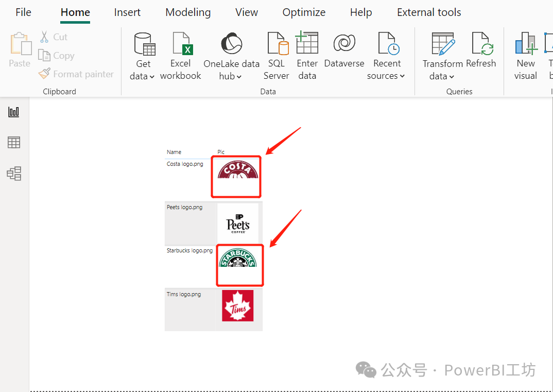The width and height of the screenshot is (553, 392).
Task: Click the Peet's Coffee logo image
Action: pyautogui.click(x=238, y=224)
